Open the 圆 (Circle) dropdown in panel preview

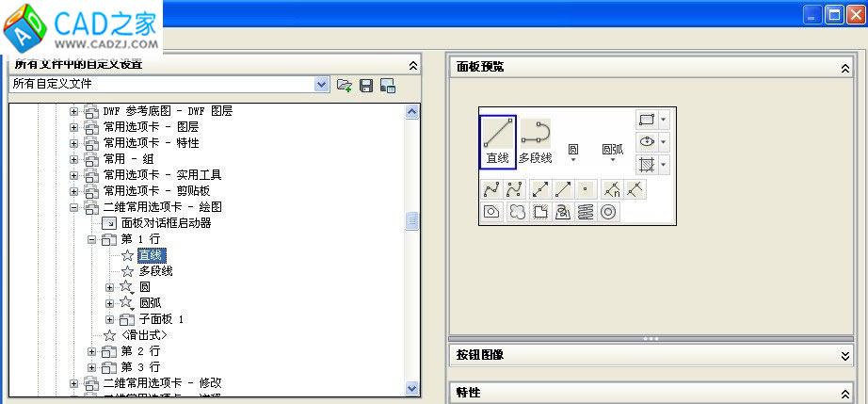pyautogui.click(x=572, y=153)
